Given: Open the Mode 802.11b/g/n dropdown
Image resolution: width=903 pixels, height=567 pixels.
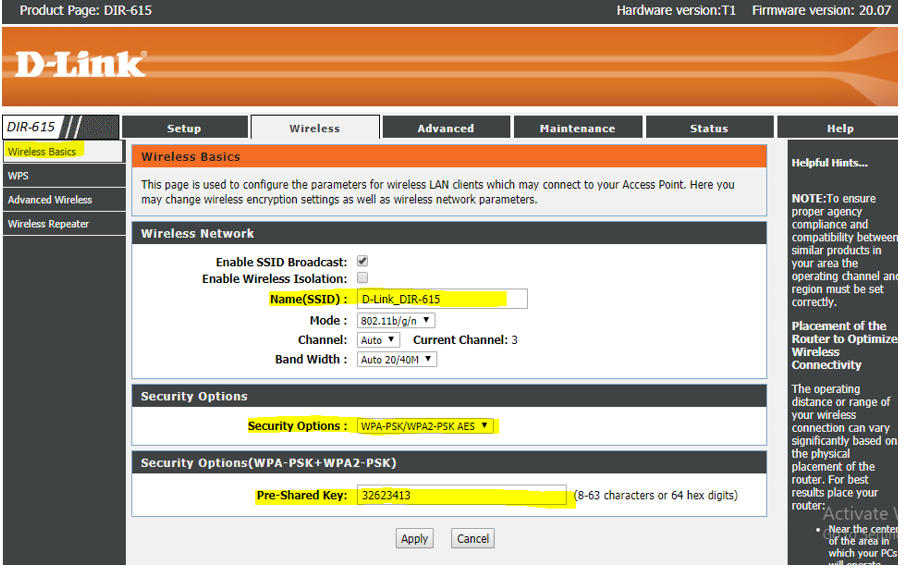Looking at the screenshot, I should [x=396, y=321].
